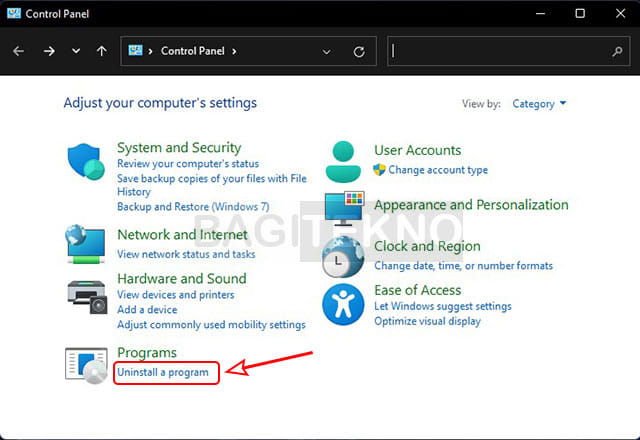Minimize the Control Panel window
The height and width of the screenshot is (440, 640).
tap(540, 13)
